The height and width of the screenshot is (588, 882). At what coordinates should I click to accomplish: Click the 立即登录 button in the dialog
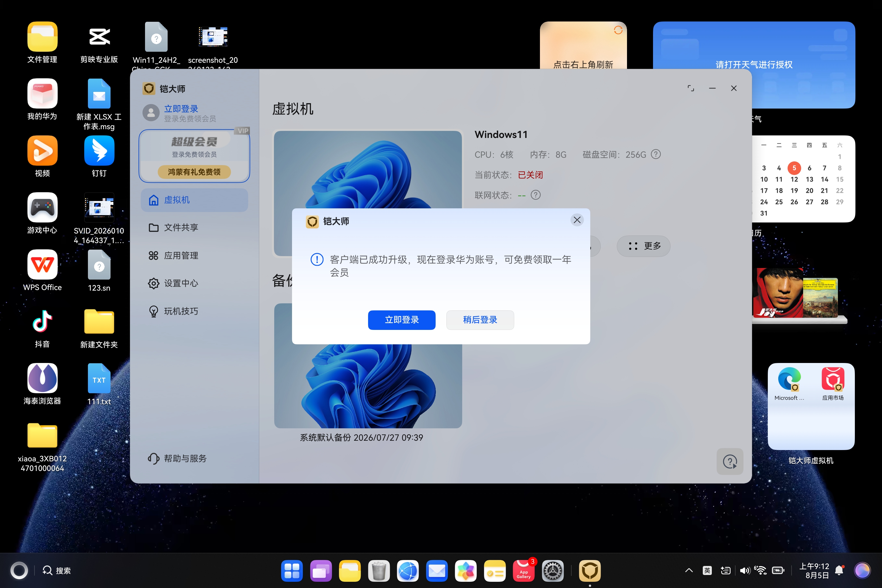click(x=402, y=320)
